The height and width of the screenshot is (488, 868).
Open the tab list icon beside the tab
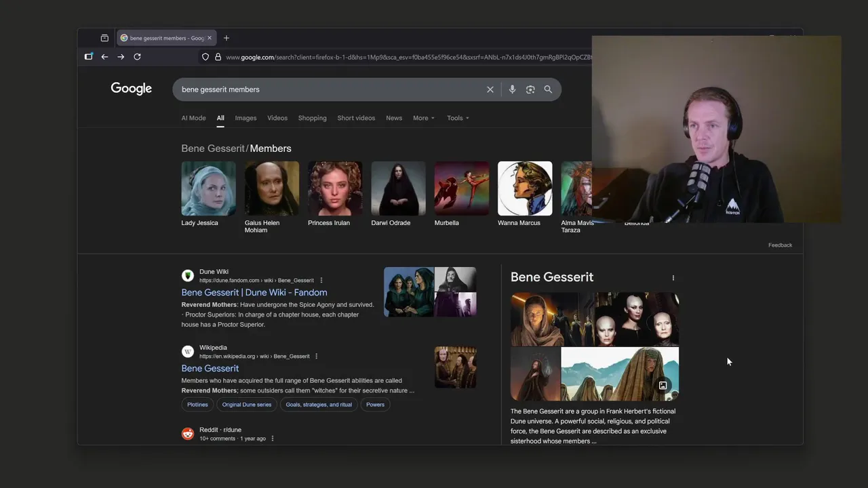tap(104, 38)
